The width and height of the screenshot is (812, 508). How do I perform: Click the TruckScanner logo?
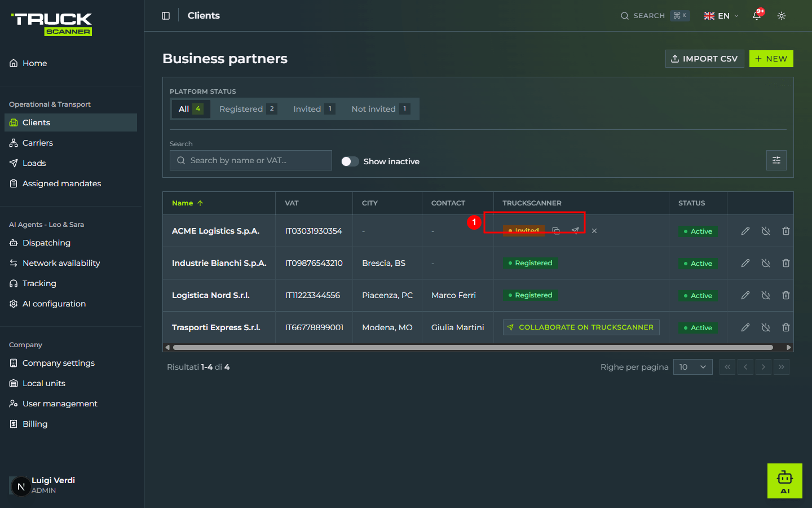coord(52,24)
